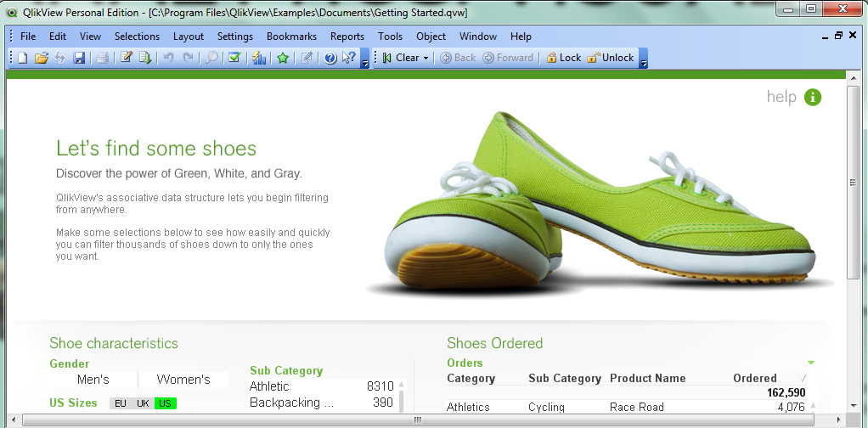Open the Edit menu
Image resolution: width=868 pixels, height=428 pixels.
point(58,37)
